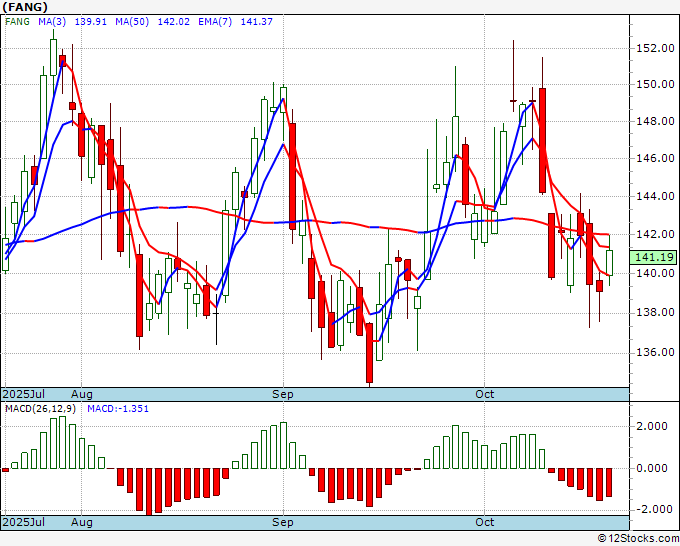This screenshot has width=680, height=546.
Task: Click the Sep marker on the price time axis
Action: click(x=284, y=394)
